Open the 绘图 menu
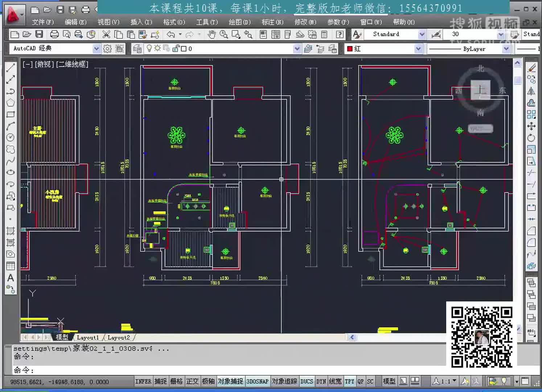This screenshot has height=392, width=542. [240, 22]
